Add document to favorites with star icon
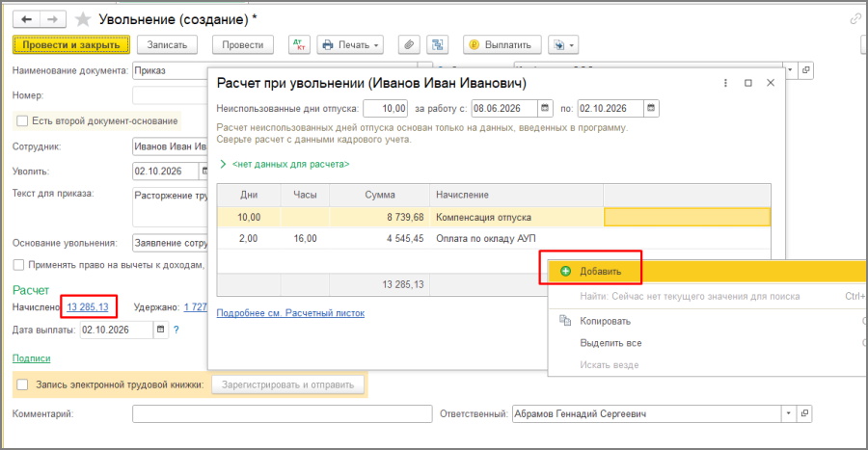The height and width of the screenshot is (450, 868). click(83, 19)
